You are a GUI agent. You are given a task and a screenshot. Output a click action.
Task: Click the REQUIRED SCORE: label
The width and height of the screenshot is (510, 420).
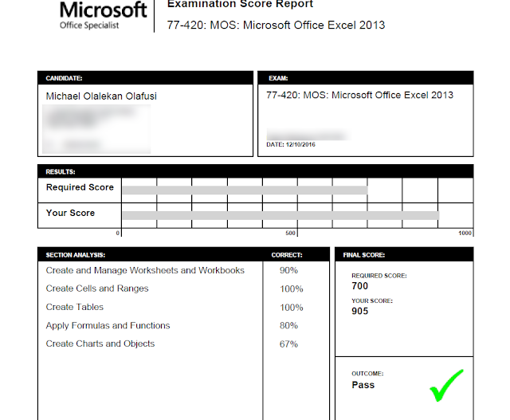[x=379, y=276]
